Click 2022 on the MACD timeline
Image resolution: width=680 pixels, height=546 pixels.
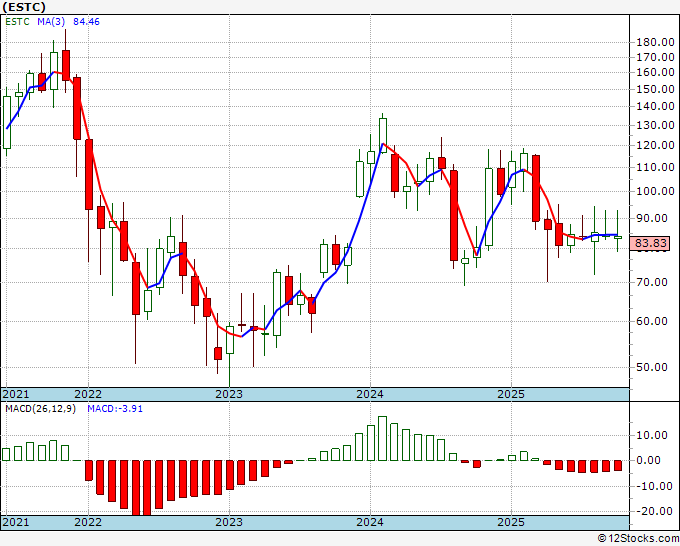88,522
